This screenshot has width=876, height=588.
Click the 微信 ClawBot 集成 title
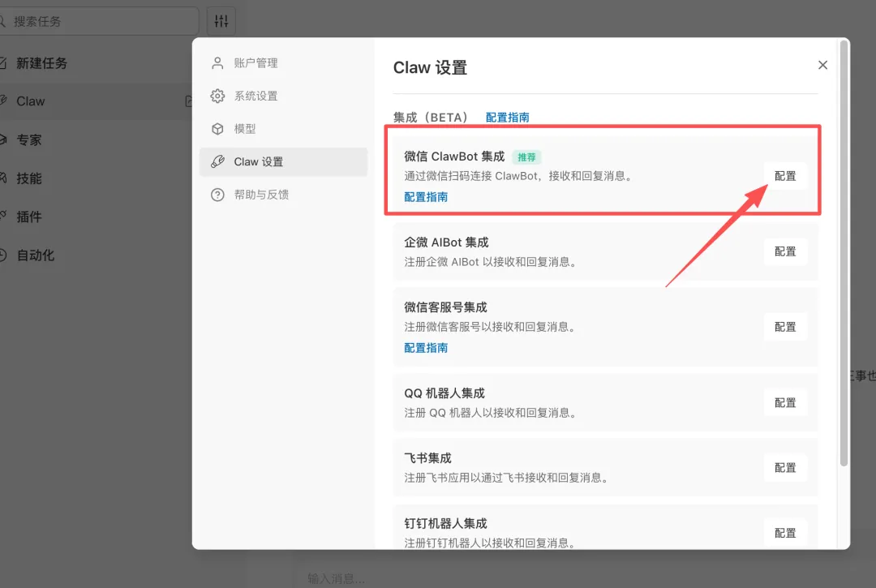click(454, 157)
